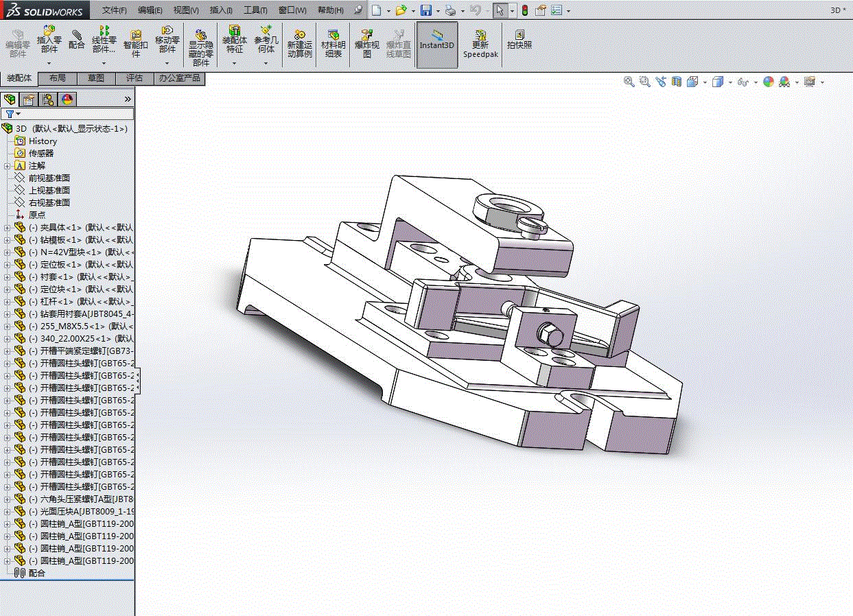Viewport: 853px width, 616px height.
Task: Open Linear Component Pattern (线性零部件) tool
Action: (104, 40)
